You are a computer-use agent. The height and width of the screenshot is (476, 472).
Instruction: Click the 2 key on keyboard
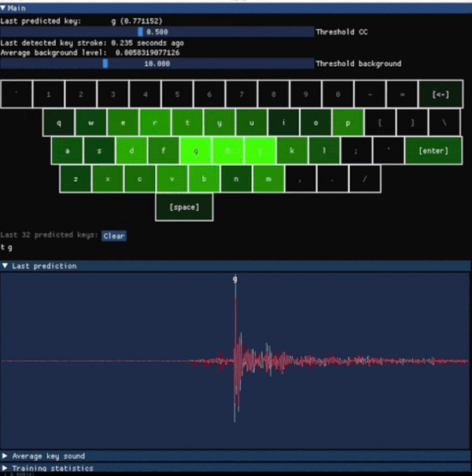(81, 94)
